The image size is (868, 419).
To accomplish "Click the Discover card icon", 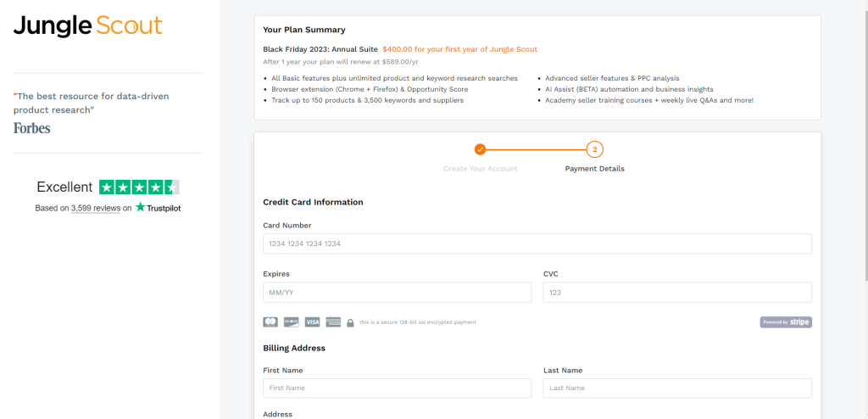I will [x=292, y=322].
